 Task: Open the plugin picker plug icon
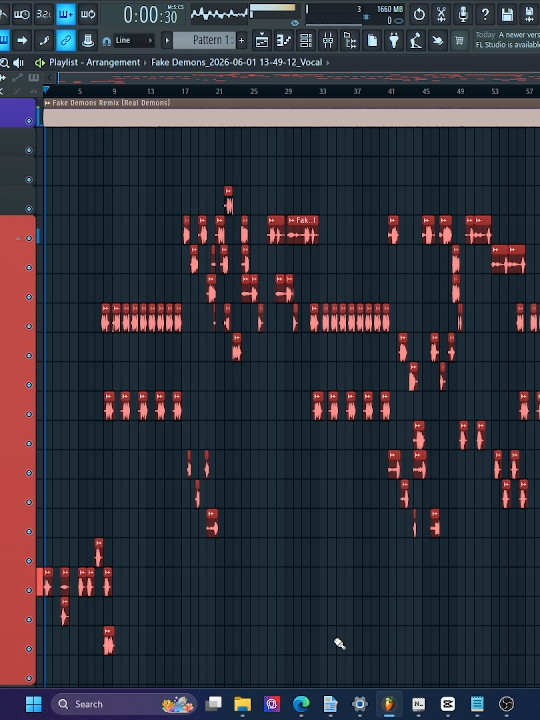pos(394,41)
